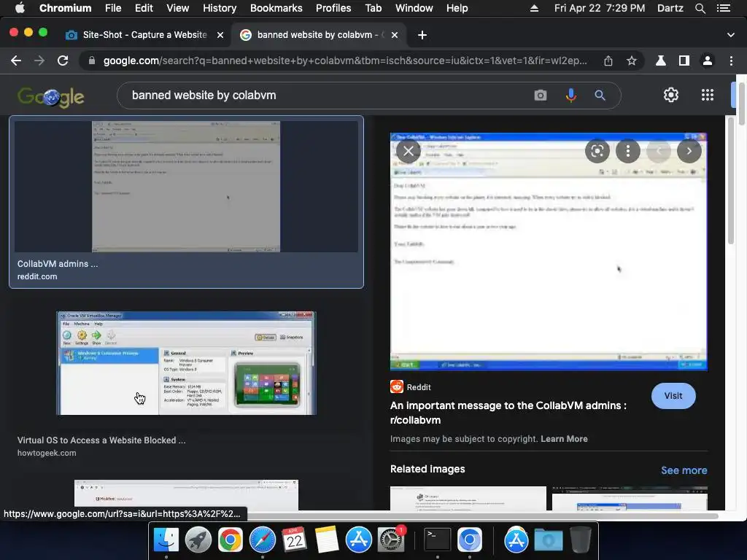Open the Google apps grid
Screen dimensions: 747x560
708,95
